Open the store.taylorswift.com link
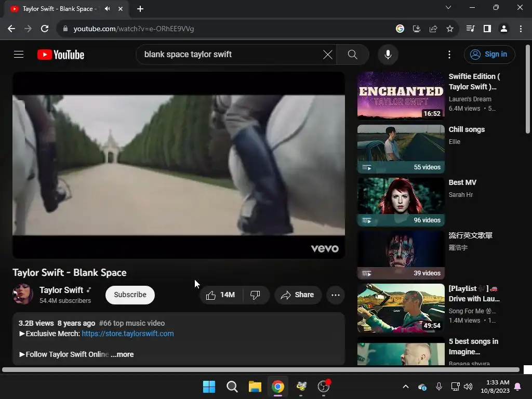532x399 pixels. tap(128, 334)
